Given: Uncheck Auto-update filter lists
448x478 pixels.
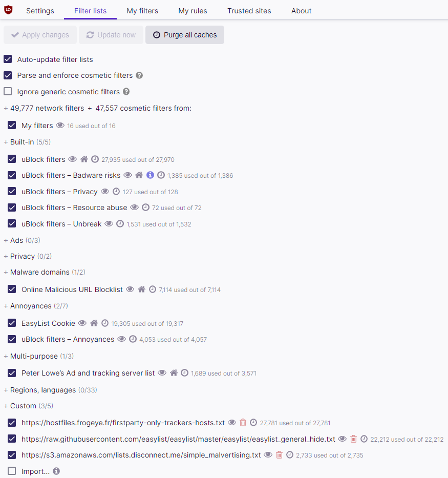Looking at the screenshot, I should coord(8,59).
